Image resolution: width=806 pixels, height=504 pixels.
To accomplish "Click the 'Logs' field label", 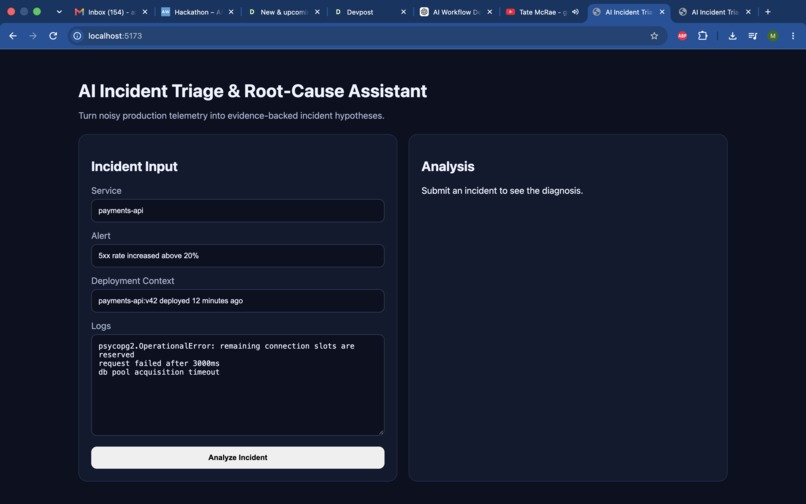I will pos(101,326).
